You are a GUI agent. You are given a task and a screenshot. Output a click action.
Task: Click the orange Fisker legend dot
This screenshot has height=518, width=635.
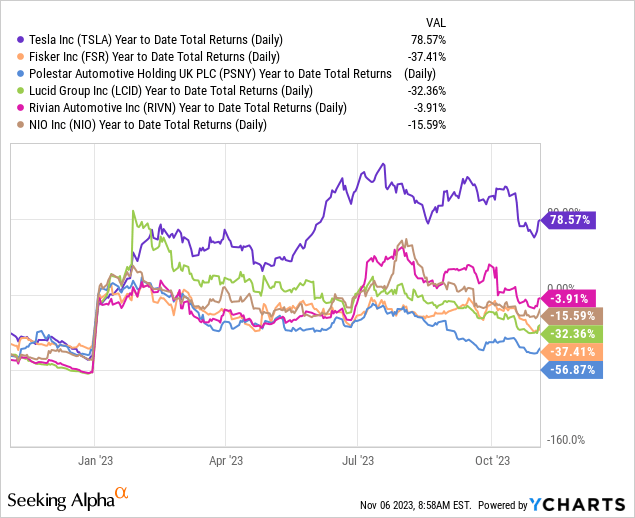coord(10,56)
